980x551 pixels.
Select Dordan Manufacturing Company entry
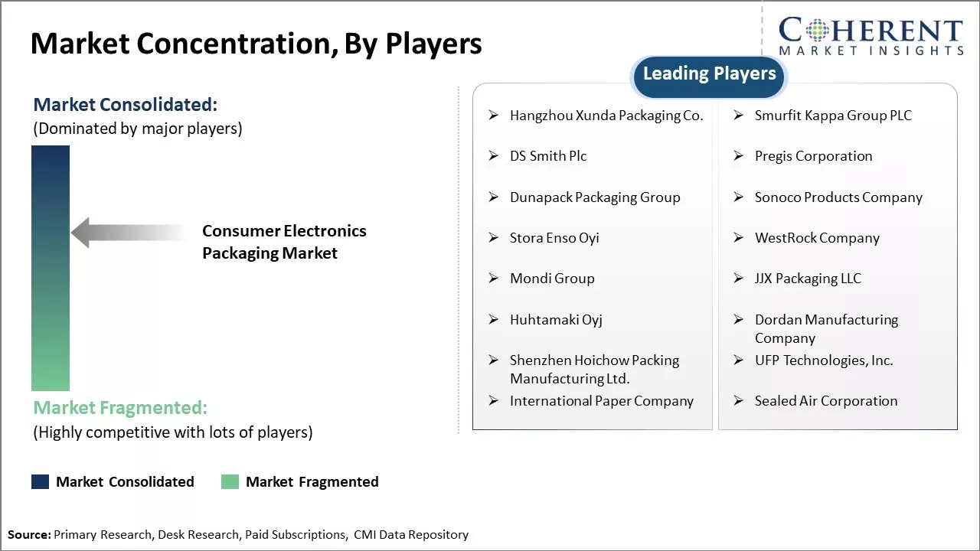pyautogui.click(x=825, y=328)
